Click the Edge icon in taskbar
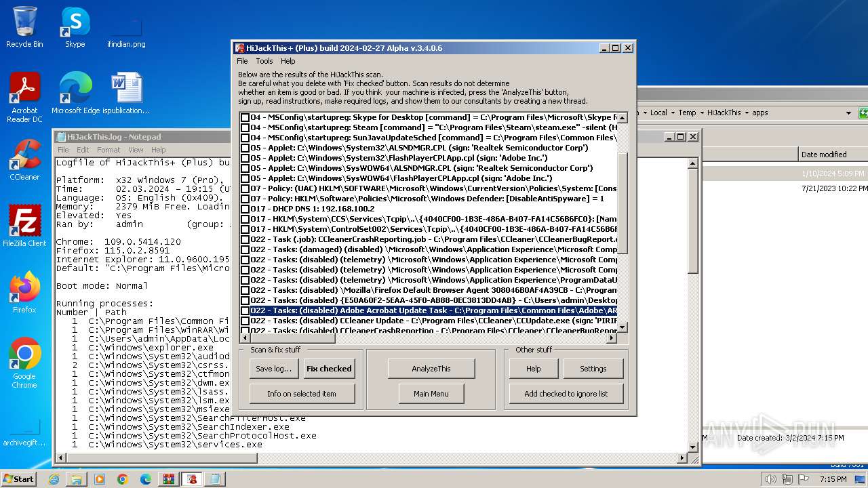This screenshot has width=868, height=488. [146, 479]
